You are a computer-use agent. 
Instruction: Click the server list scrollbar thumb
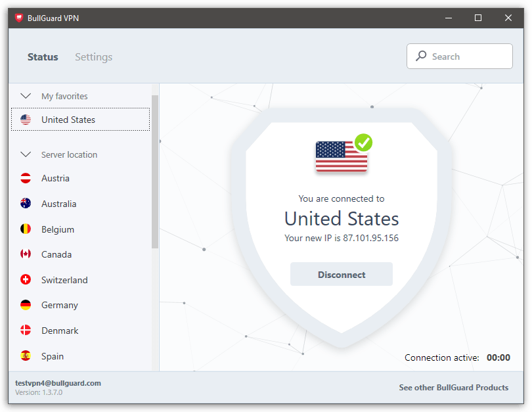(x=155, y=172)
